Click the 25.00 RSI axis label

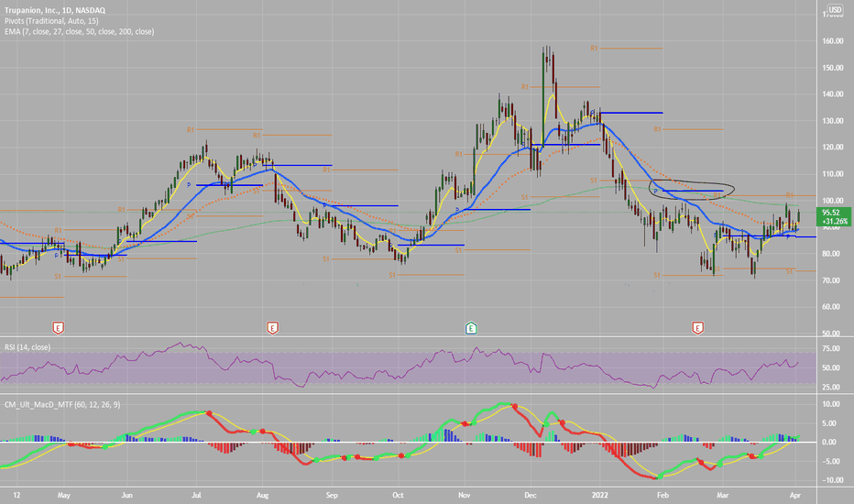(831, 388)
